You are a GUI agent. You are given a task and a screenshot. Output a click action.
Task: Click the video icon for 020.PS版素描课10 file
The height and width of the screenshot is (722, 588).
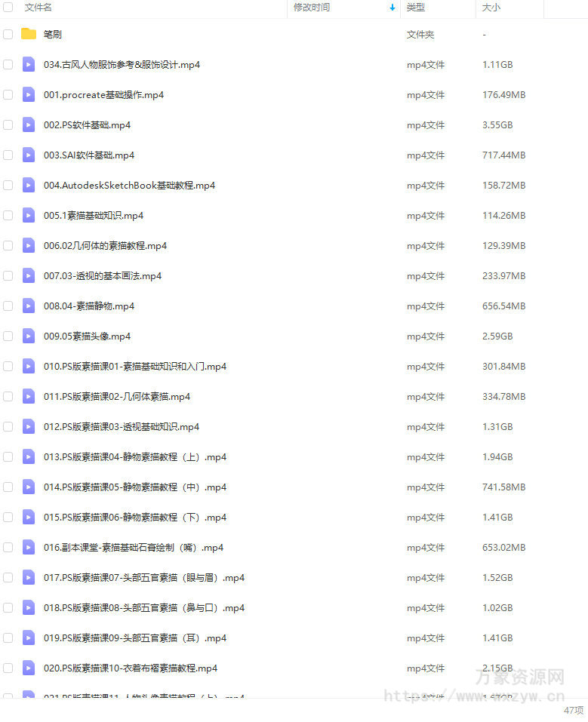(29, 668)
